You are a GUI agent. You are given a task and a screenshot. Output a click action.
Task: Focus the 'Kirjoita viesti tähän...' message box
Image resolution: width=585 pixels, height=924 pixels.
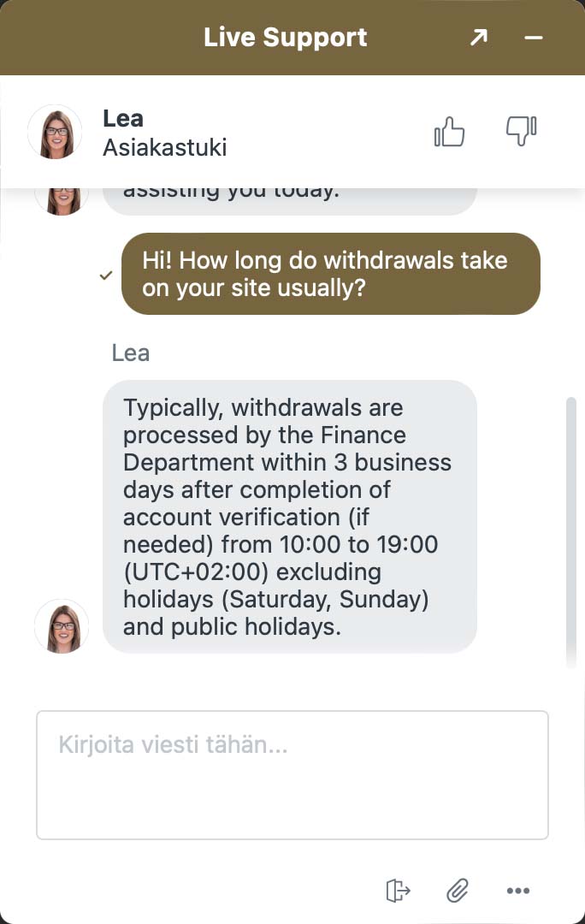pyautogui.click(x=292, y=775)
